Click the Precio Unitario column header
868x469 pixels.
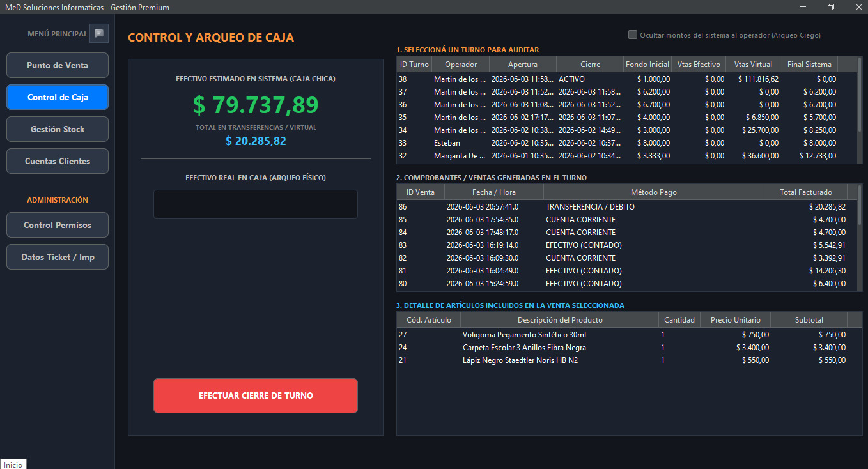click(x=736, y=320)
